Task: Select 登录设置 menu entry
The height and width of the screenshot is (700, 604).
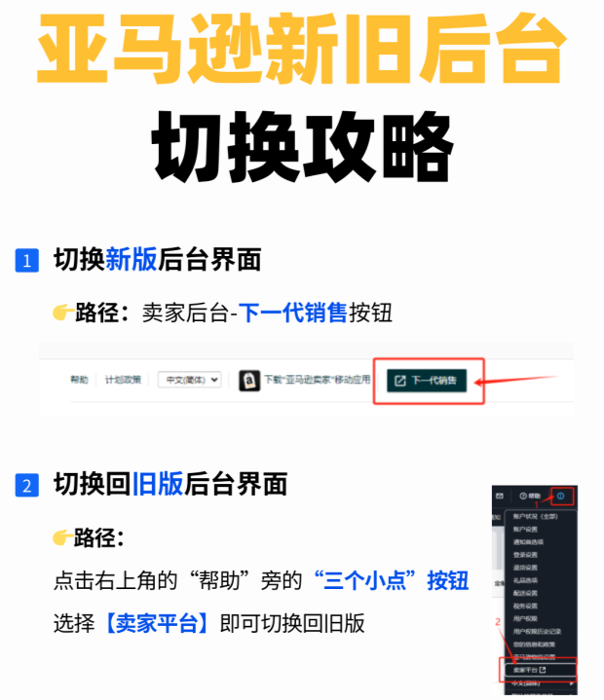Action: [x=525, y=555]
